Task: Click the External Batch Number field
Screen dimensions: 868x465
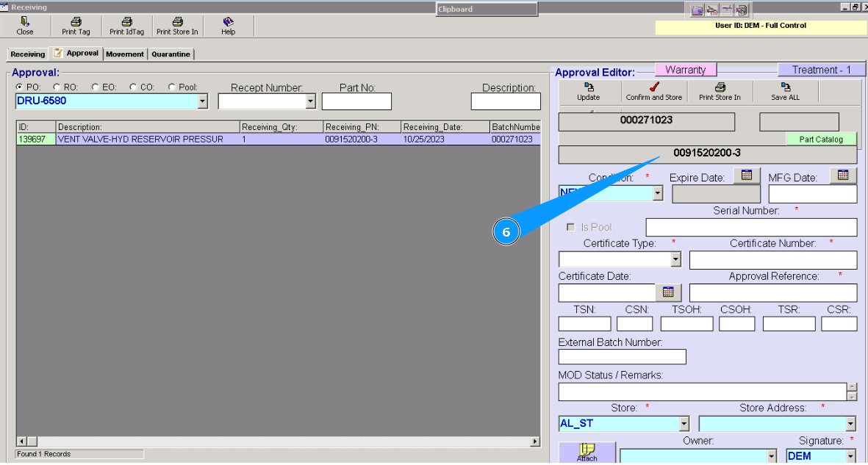Action: point(623,356)
